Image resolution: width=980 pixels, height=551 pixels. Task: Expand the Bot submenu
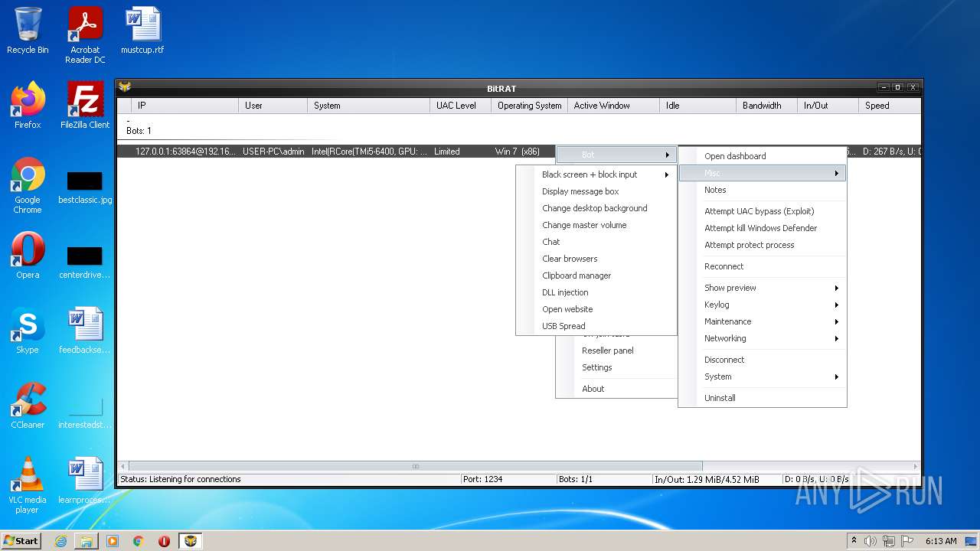pos(616,155)
